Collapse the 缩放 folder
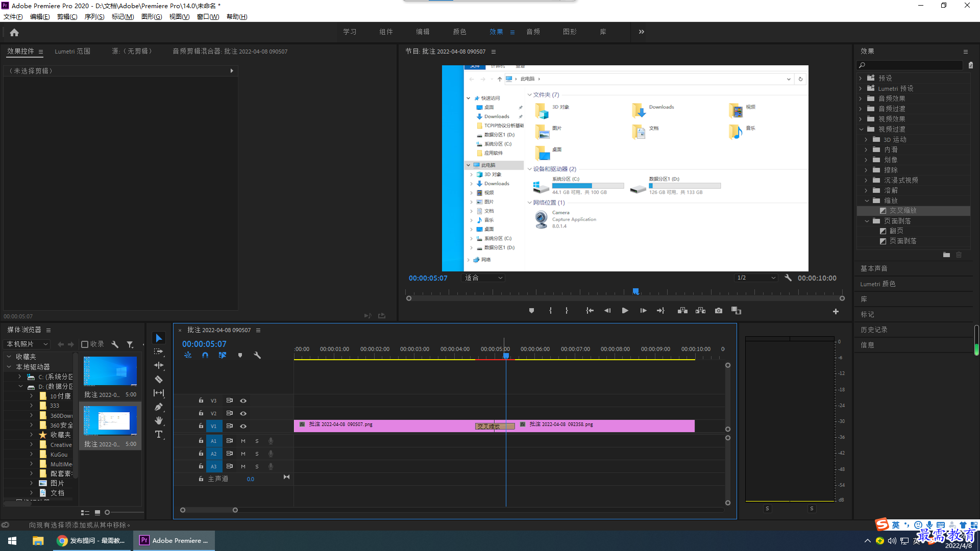The width and height of the screenshot is (980, 551). coord(866,201)
